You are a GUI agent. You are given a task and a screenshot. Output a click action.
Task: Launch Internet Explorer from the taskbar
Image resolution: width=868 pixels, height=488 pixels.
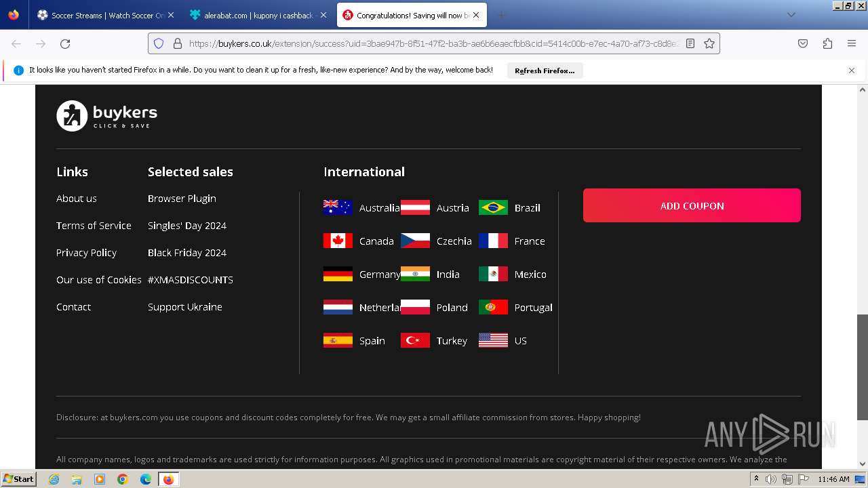point(54,479)
